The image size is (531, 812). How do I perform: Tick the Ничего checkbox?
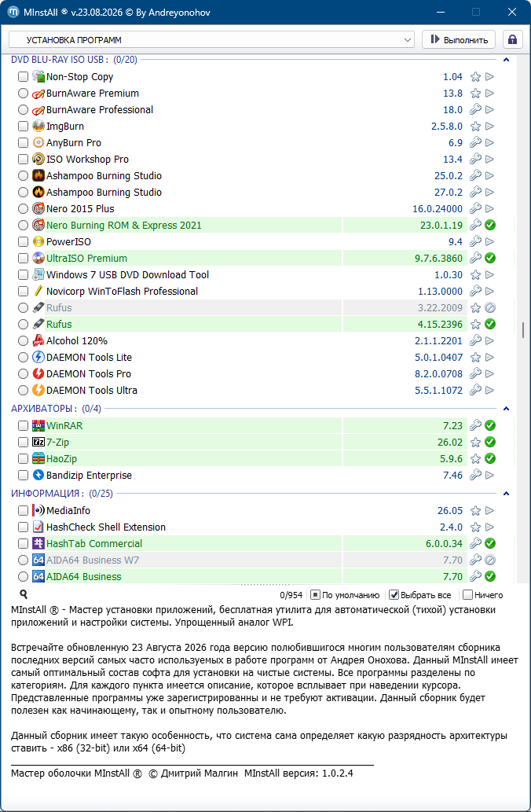pos(467,595)
